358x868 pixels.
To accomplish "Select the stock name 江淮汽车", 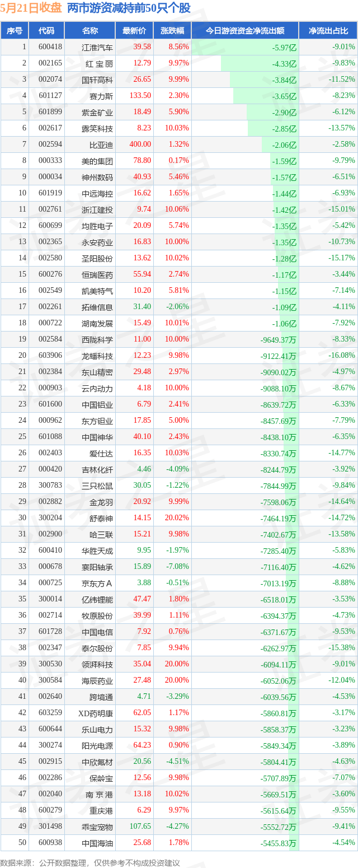I will click(x=97, y=47).
